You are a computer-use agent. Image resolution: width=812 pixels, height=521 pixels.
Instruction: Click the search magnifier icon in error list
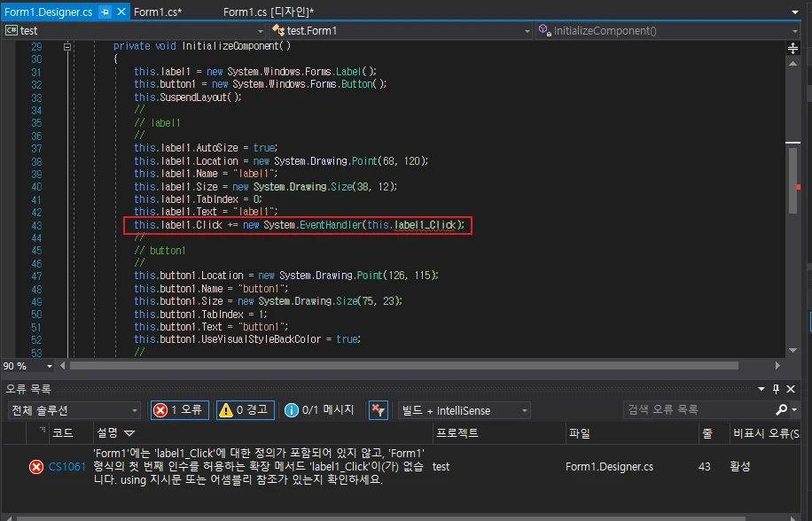tap(781, 410)
